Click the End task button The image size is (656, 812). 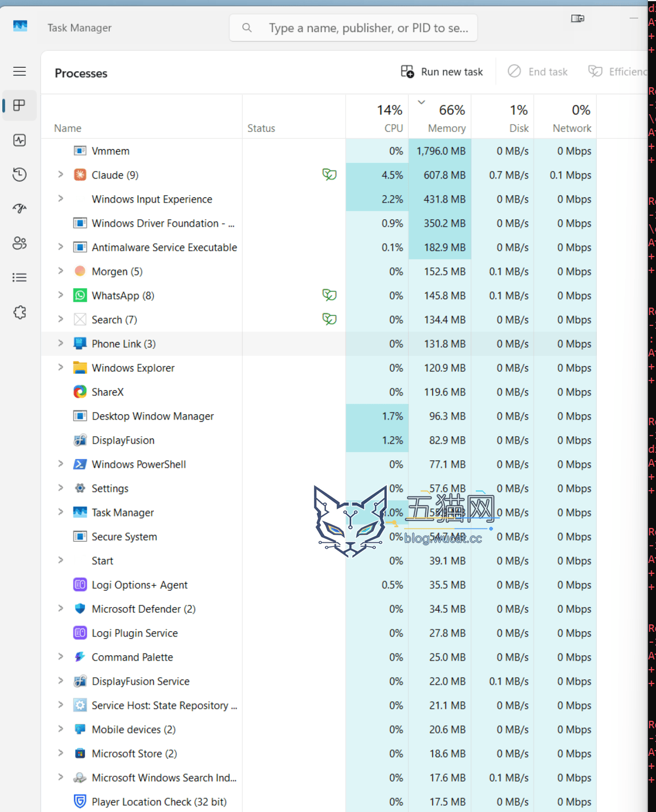coord(538,72)
